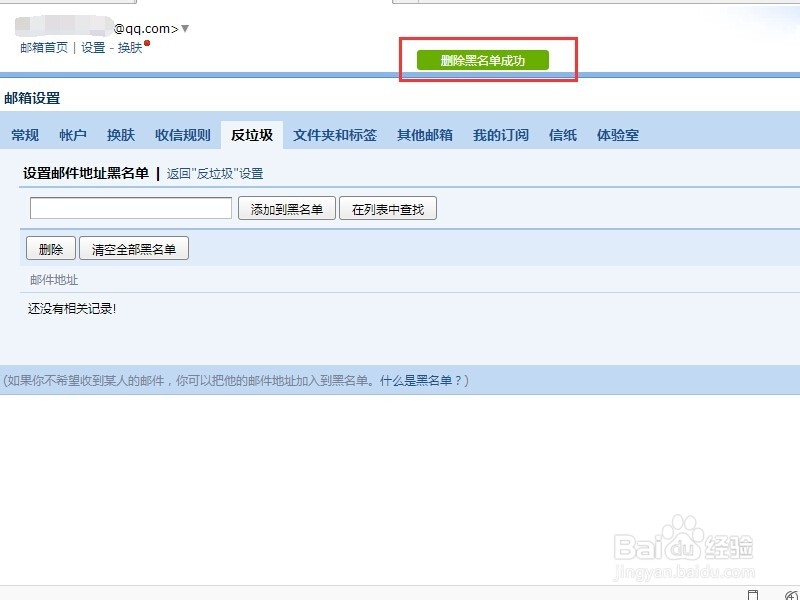Screen dimensions: 800x600
Task: Select the 反垃圾 tab
Action: [x=255, y=134]
